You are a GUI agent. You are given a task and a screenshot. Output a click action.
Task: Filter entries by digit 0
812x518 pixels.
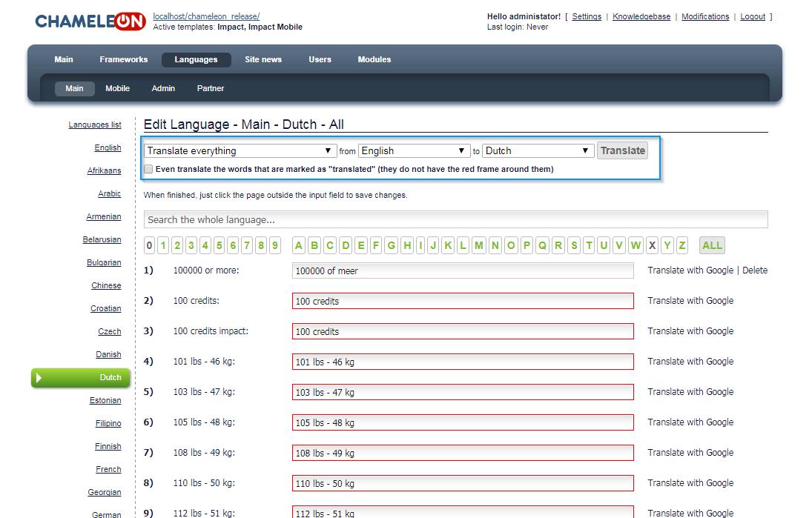pos(150,246)
